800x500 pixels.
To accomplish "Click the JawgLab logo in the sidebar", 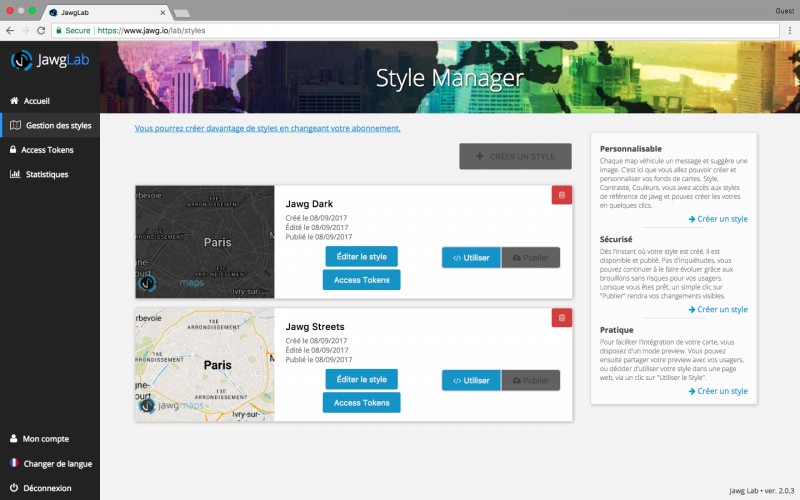I will [50, 60].
